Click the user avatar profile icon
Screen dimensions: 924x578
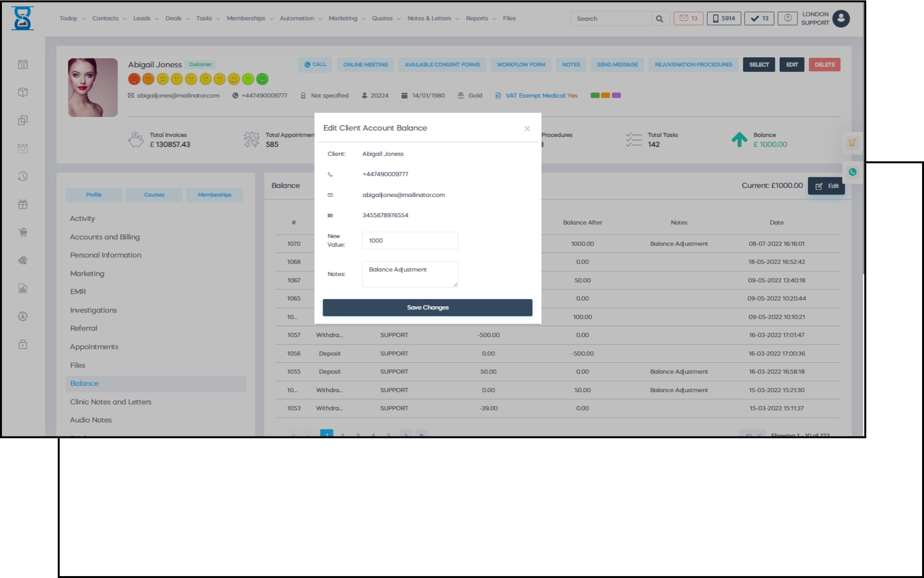click(x=841, y=18)
